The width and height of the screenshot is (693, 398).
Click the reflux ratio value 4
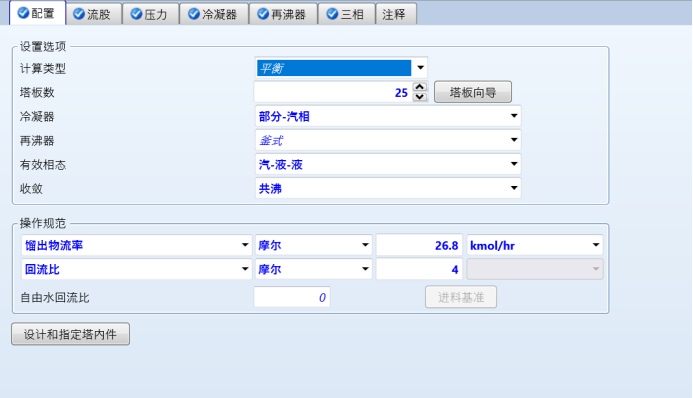[x=419, y=269]
